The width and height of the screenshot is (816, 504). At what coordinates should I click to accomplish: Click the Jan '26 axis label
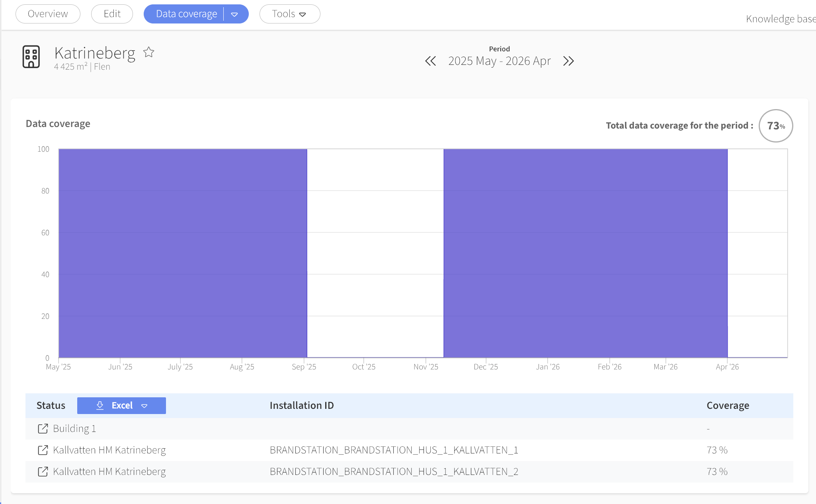point(548,367)
